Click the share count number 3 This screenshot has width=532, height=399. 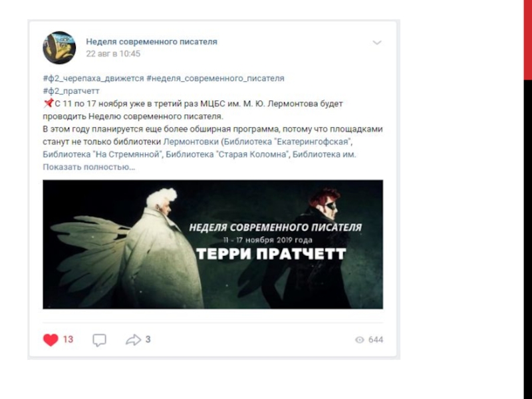pyautogui.click(x=148, y=339)
